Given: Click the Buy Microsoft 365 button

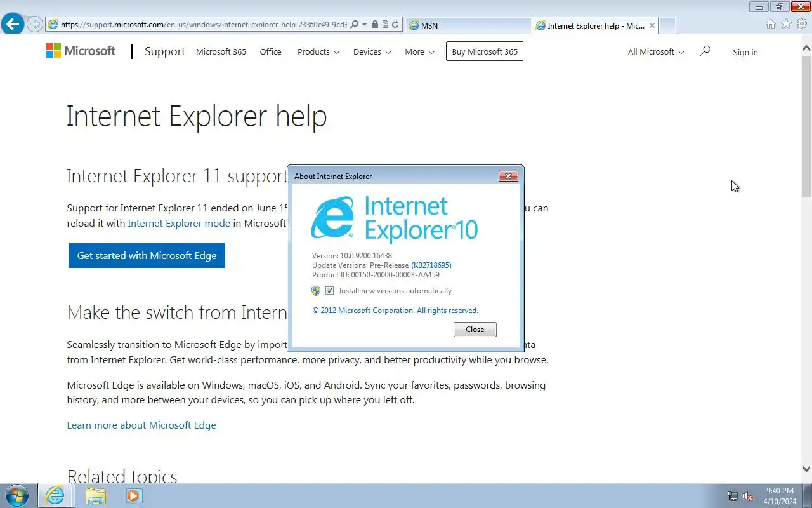Looking at the screenshot, I should [x=485, y=51].
